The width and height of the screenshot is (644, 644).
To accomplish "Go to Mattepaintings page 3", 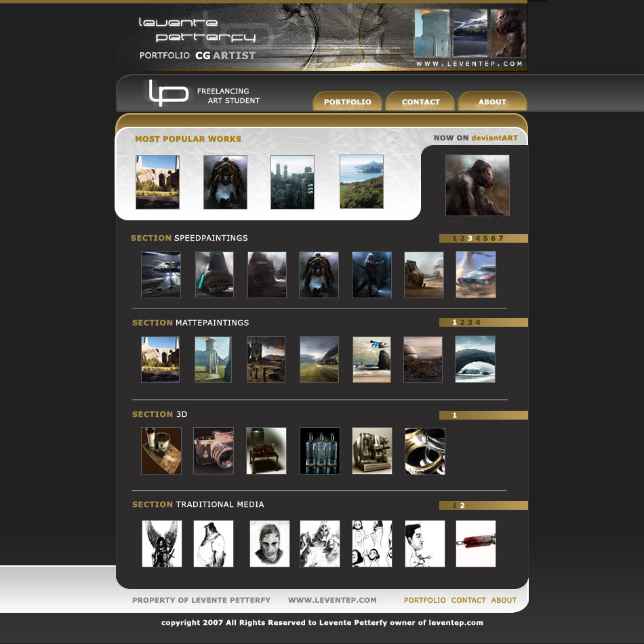I will coord(470,323).
